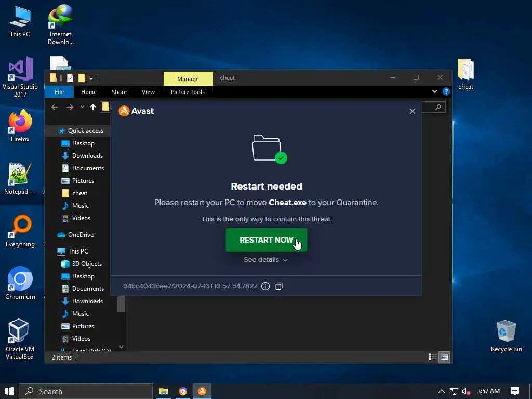Viewport: 532px width, 399px height.
Task: Open the Action Center notifications icon
Action: point(515,391)
